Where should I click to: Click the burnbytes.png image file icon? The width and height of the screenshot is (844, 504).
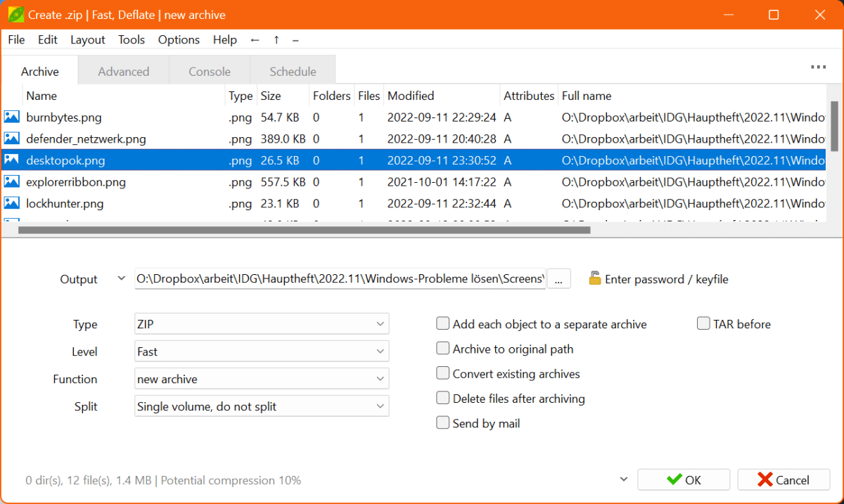(x=11, y=117)
